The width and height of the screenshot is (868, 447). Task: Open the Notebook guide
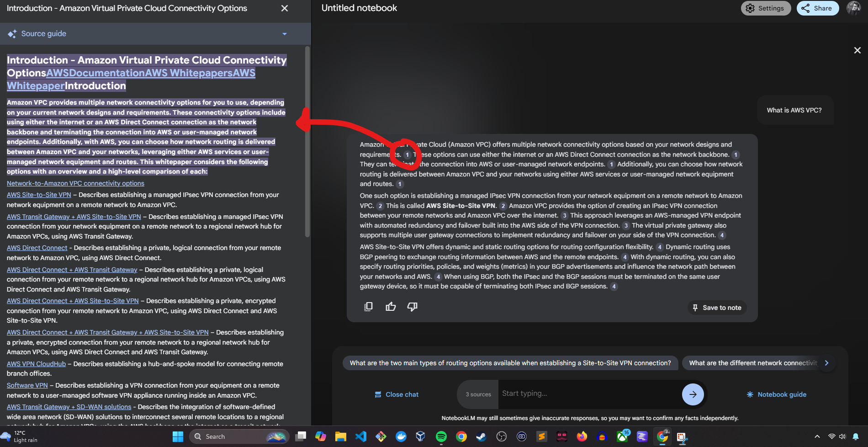coord(776,394)
